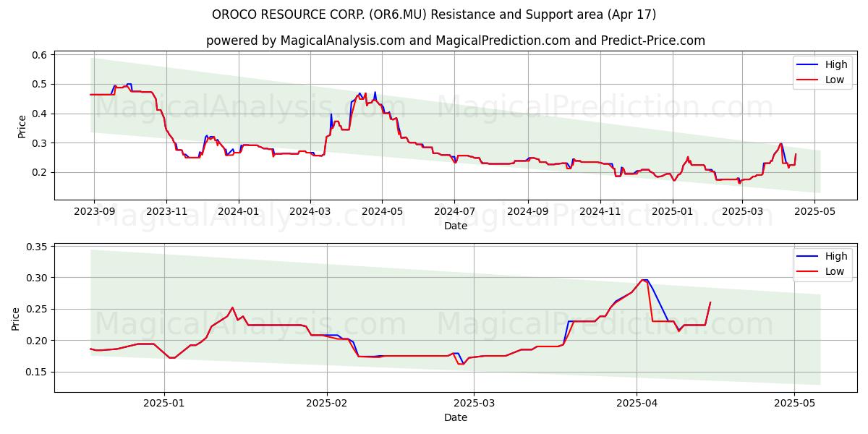Click the 2024-09 tick label
Screen dimensions: 868x434
pos(527,211)
